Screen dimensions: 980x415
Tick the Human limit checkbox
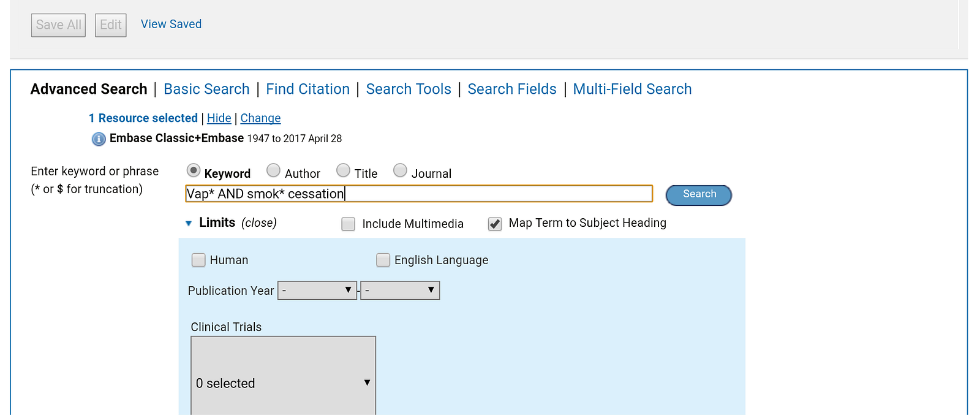click(198, 261)
